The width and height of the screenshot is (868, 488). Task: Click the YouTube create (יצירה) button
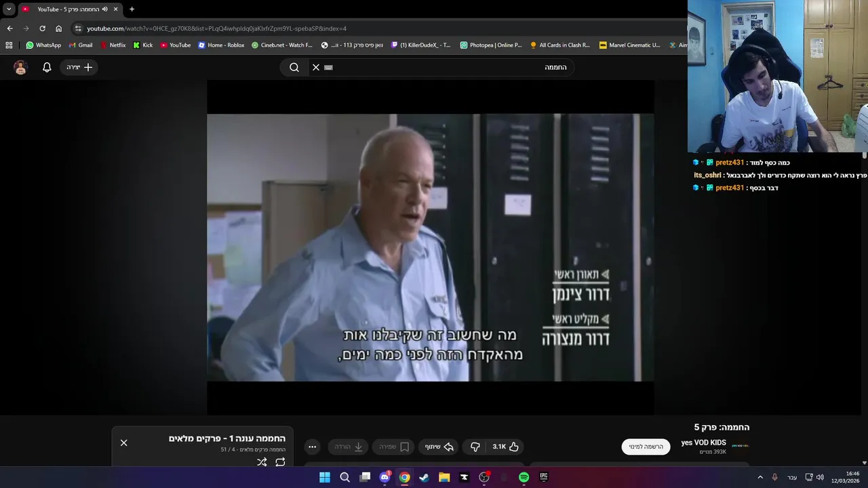point(79,67)
